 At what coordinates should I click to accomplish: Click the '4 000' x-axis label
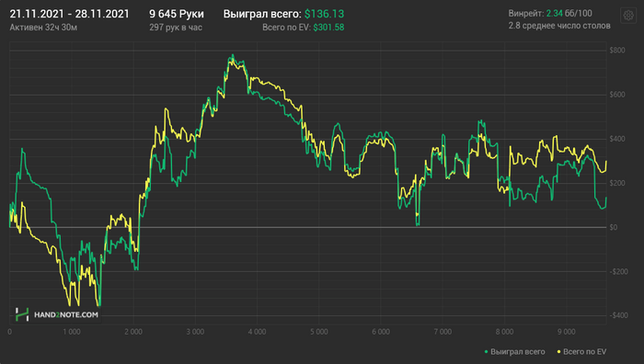tap(257, 332)
